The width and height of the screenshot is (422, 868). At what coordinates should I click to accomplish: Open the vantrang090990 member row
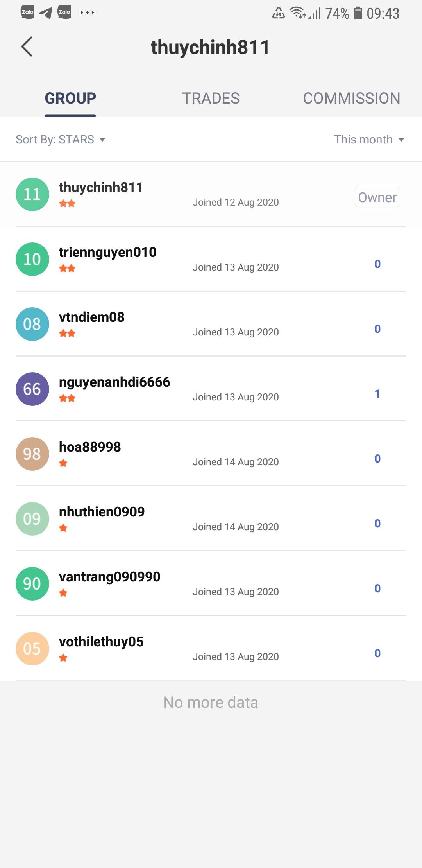point(211,584)
